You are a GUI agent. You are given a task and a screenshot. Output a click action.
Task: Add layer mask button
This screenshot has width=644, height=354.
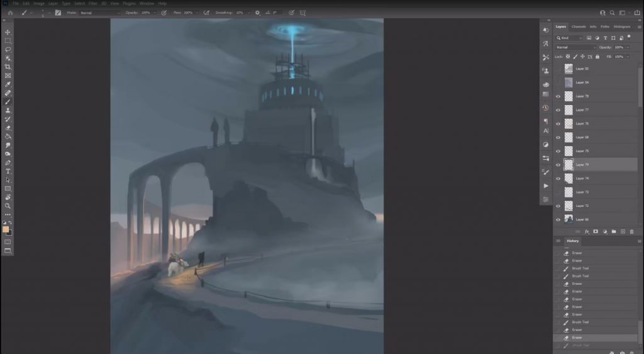click(596, 231)
